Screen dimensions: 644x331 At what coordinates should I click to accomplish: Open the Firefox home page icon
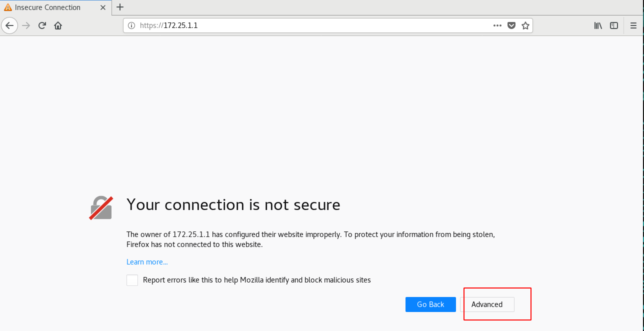(x=58, y=25)
